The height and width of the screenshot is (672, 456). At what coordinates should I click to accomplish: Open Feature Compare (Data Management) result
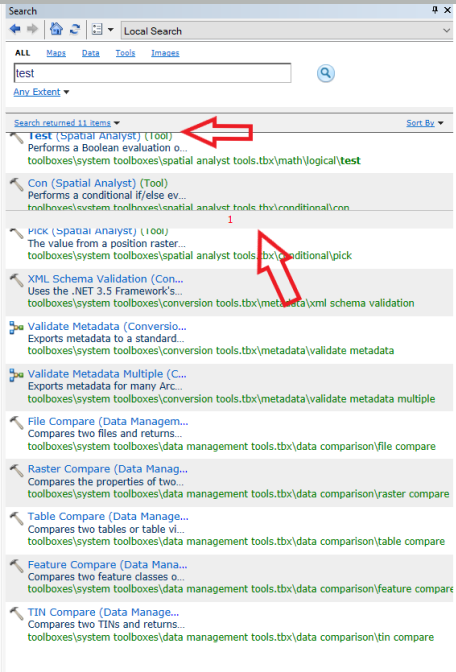(108, 564)
